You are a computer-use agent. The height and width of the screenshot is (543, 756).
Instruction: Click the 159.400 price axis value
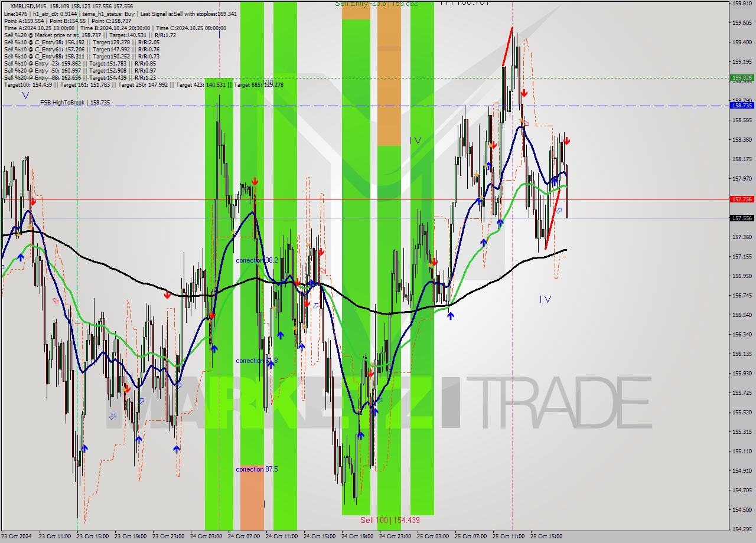click(x=742, y=42)
